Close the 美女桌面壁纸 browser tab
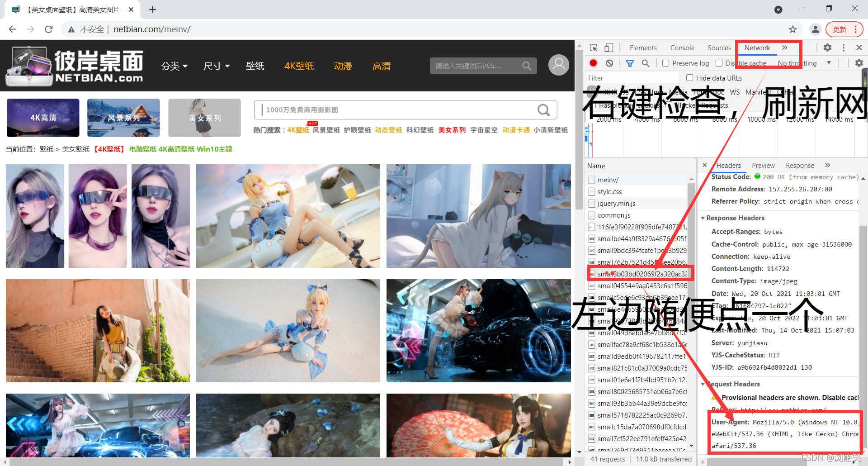The height and width of the screenshot is (466, 868). click(131, 10)
